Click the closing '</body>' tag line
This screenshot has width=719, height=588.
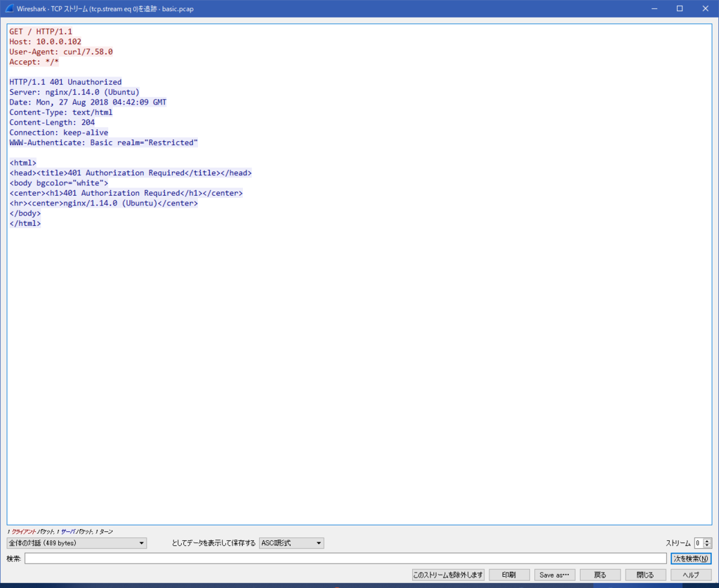[25, 213]
